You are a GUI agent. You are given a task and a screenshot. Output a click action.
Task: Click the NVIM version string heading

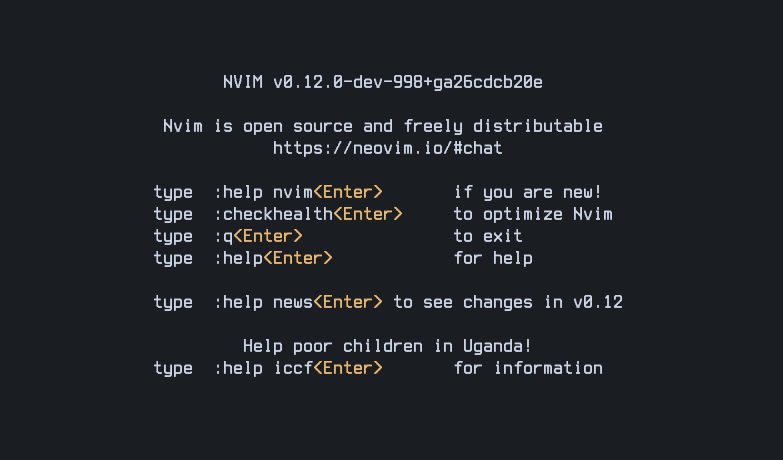383,82
